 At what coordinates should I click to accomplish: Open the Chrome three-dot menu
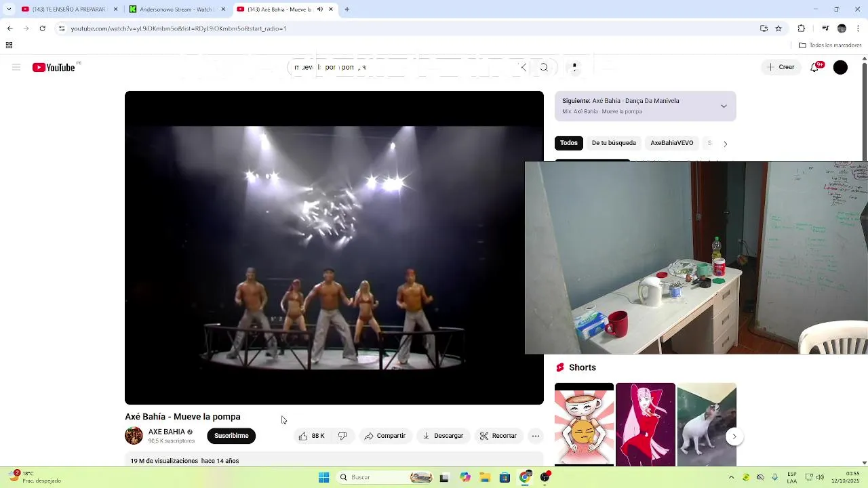[859, 28]
